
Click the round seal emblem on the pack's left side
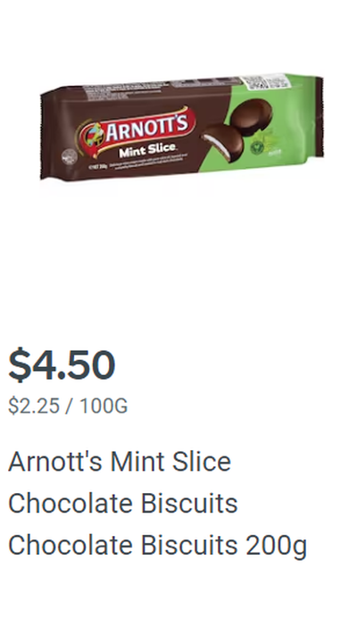click(x=69, y=157)
